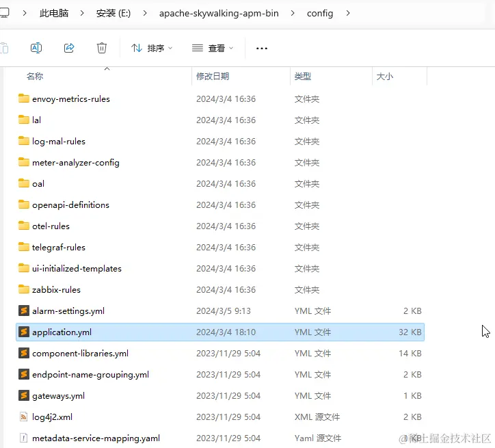The width and height of the screenshot is (495, 448).
Task: Select file name component-libraries.yml
Action: [80, 354]
